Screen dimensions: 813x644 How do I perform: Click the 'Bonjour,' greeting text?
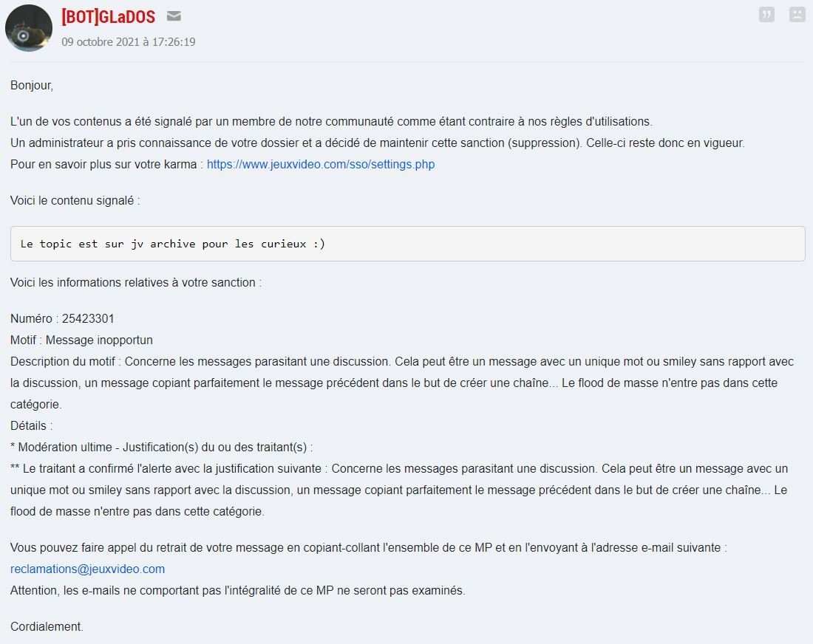coord(32,85)
